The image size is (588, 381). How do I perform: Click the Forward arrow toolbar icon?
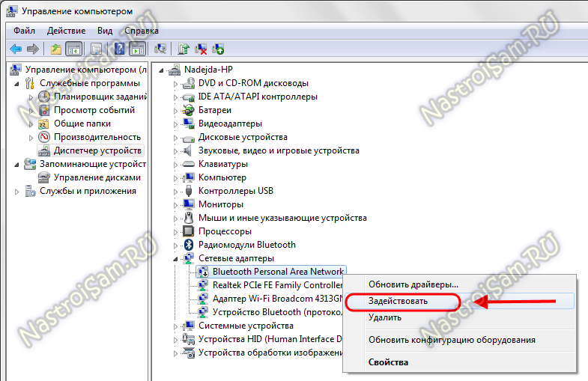33,49
